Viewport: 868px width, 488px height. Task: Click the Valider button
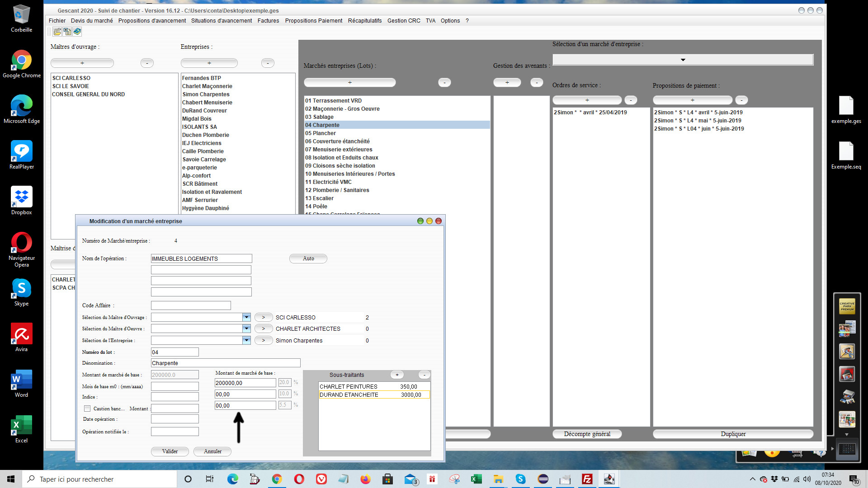pyautogui.click(x=170, y=451)
